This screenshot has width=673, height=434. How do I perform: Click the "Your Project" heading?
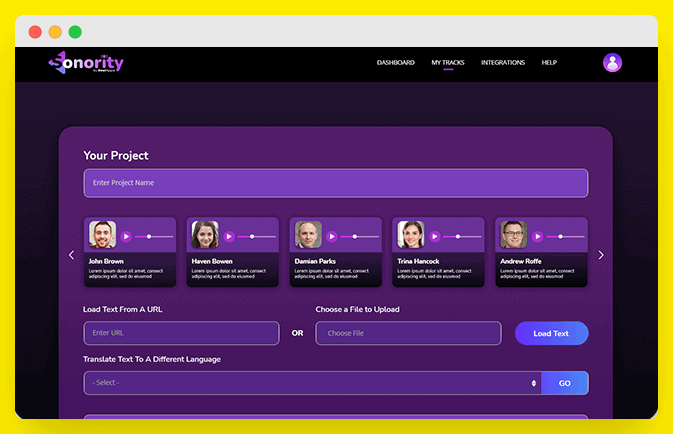click(x=116, y=155)
